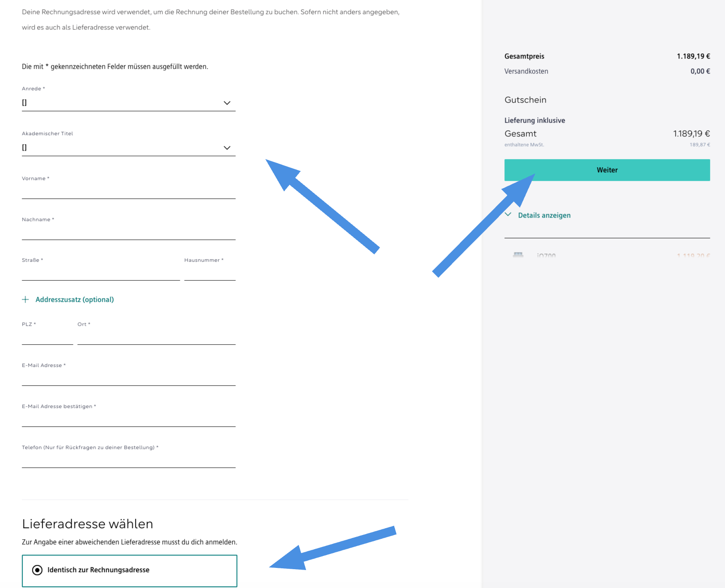The height and width of the screenshot is (588, 725).
Task: Click the Nachname input field
Action: pyautogui.click(x=128, y=232)
